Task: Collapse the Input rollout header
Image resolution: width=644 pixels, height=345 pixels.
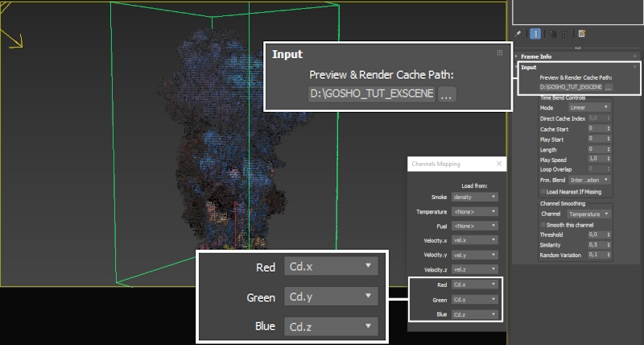Action: pyautogui.click(x=529, y=68)
